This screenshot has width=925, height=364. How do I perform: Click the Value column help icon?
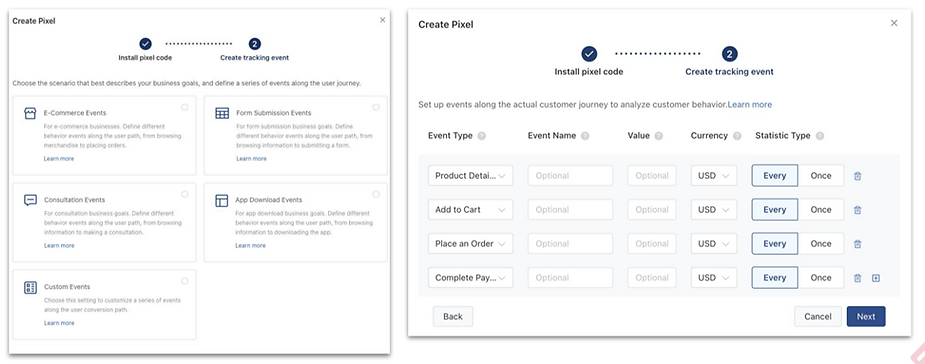[x=658, y=136]
